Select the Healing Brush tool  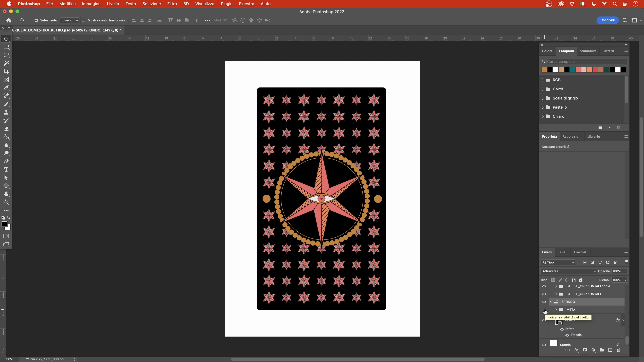pyautogui.click(x=6, y=96)
